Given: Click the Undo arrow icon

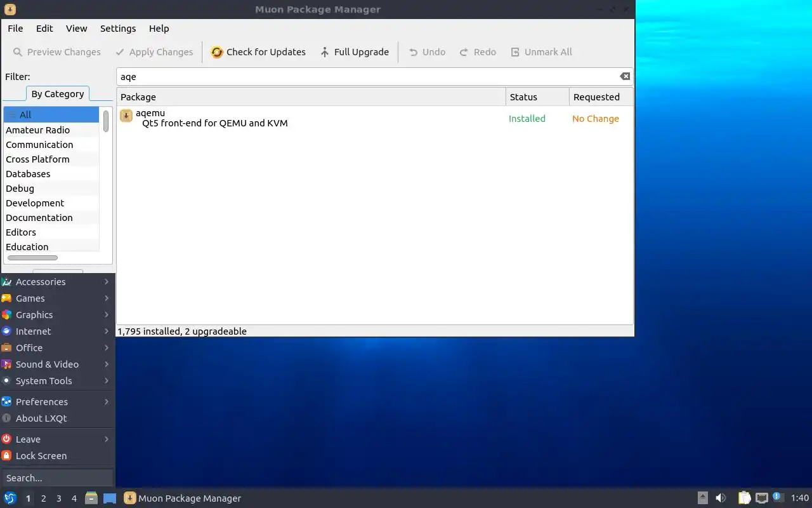Looking at the screenshot, I should (x=413, y=52).
